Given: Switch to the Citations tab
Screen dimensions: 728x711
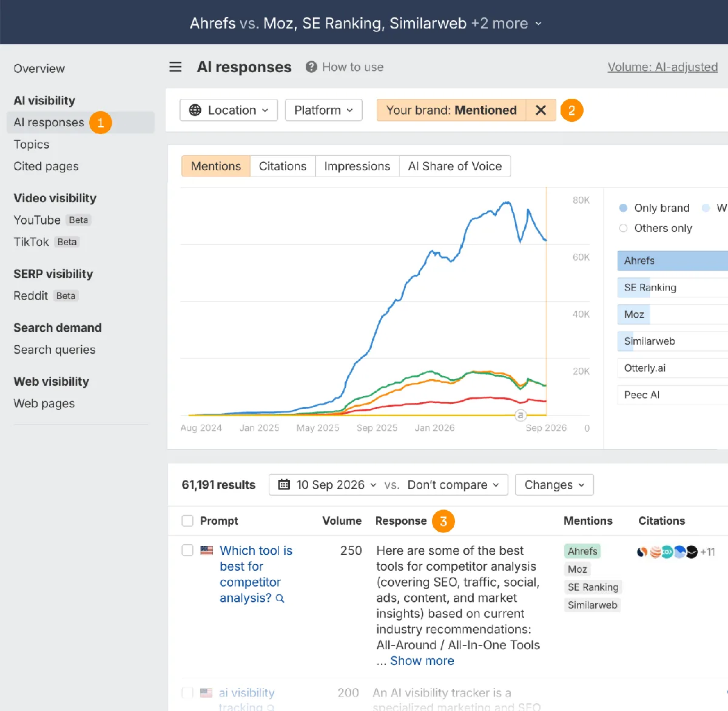Looking at the screenshot, I should point(283,166).
